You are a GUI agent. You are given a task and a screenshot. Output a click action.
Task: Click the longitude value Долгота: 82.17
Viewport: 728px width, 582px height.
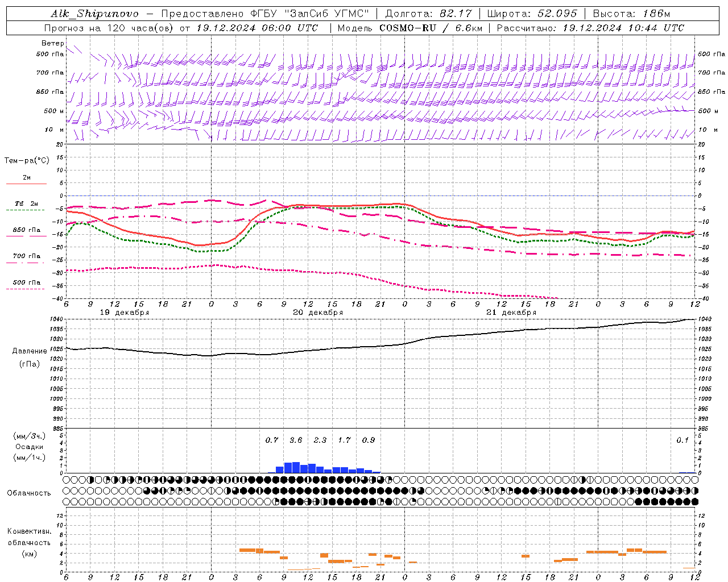click(429, 14)
